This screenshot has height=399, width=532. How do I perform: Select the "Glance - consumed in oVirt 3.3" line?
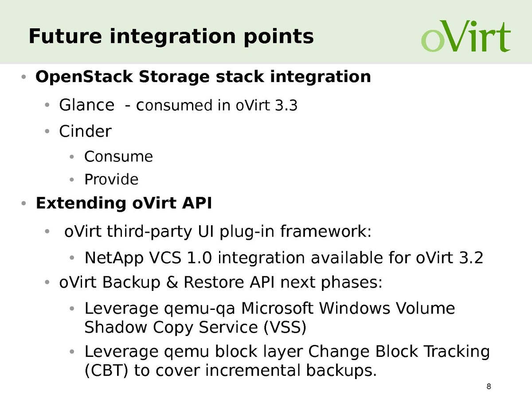pos(178,106)
